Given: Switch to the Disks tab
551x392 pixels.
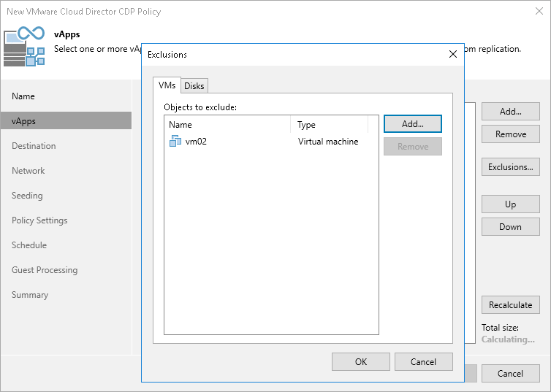Looking at the screenshot, I should [x=194, y=86].
